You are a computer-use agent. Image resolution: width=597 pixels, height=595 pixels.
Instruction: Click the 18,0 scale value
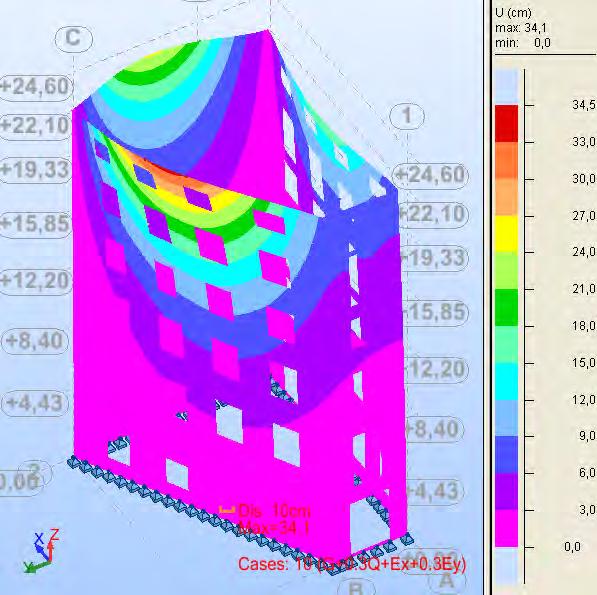tap(584, 326)
